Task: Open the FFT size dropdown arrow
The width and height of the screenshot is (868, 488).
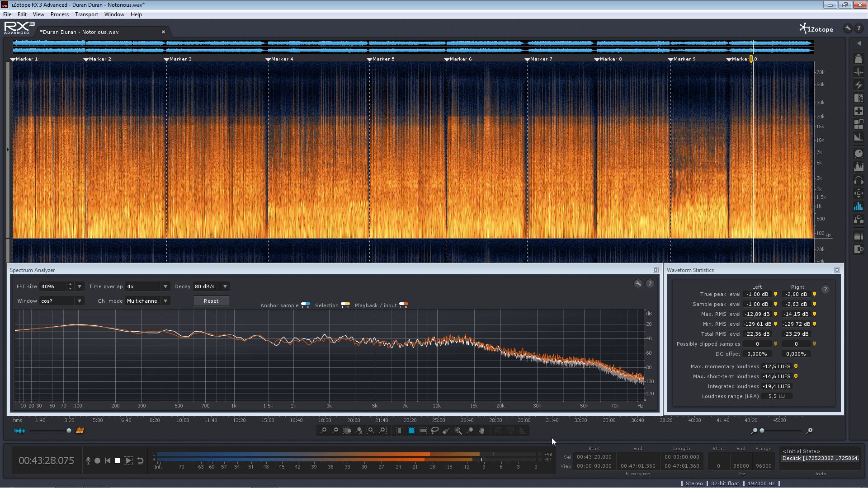Action: pyautogui.click(x=80, y=286)
